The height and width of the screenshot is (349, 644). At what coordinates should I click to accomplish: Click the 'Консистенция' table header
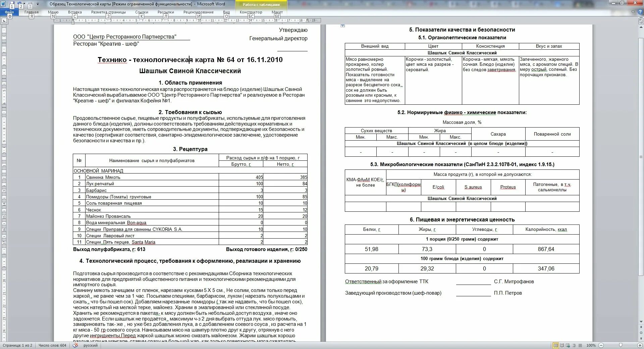(490, 46)
